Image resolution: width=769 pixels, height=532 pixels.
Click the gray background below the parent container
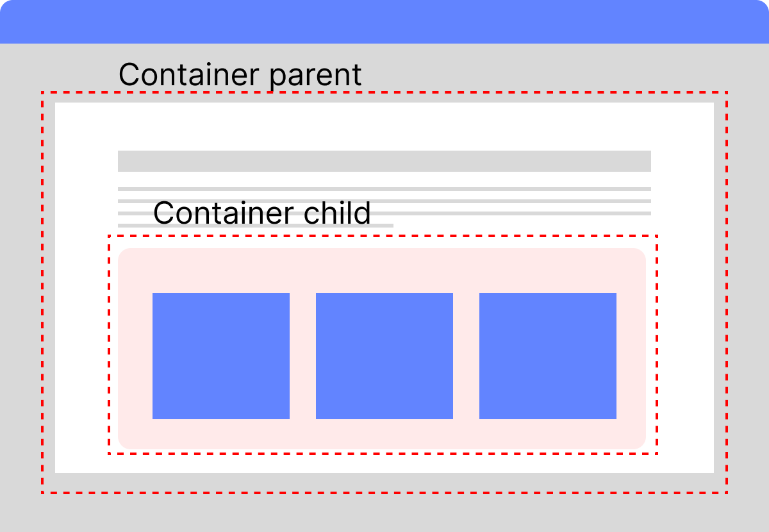click(384, 513)
